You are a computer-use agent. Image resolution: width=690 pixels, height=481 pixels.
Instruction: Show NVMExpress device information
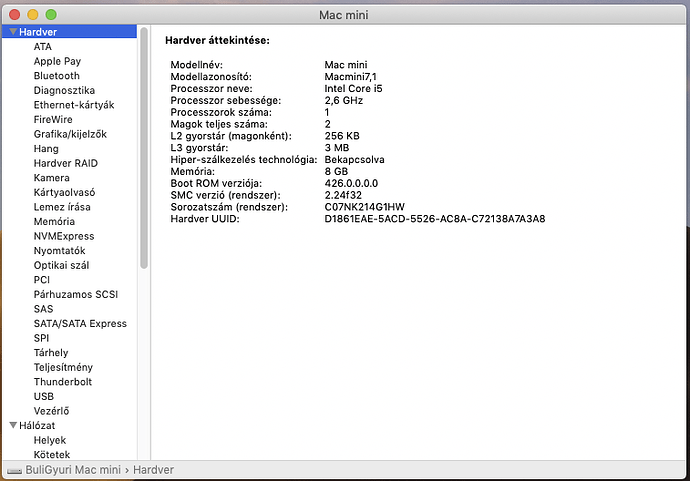[63, 236]
